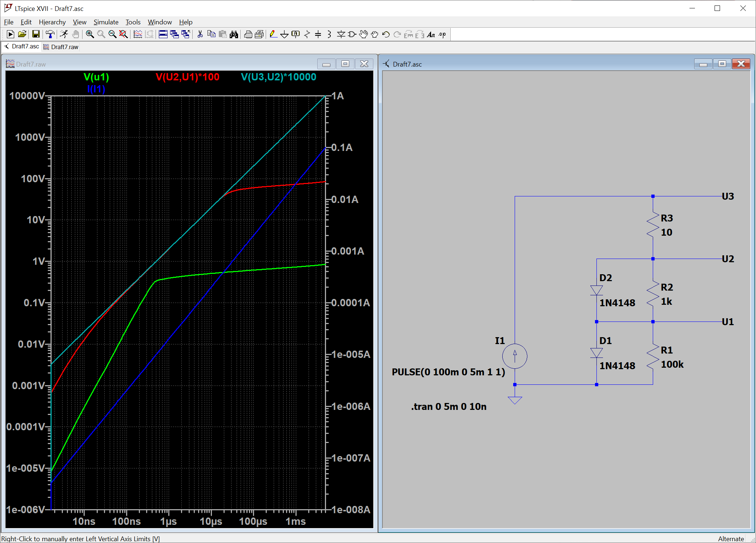Open the Simulate menu
Screen dimensions: 756x543
tap(106, 22)
